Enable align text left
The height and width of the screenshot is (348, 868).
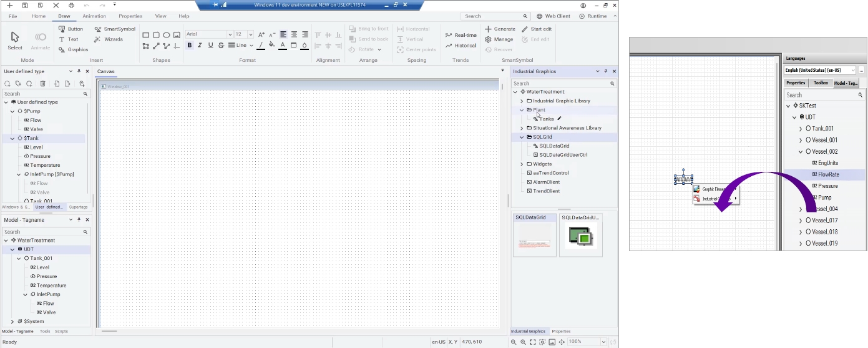pyautogui.click(x=283, y=34)
